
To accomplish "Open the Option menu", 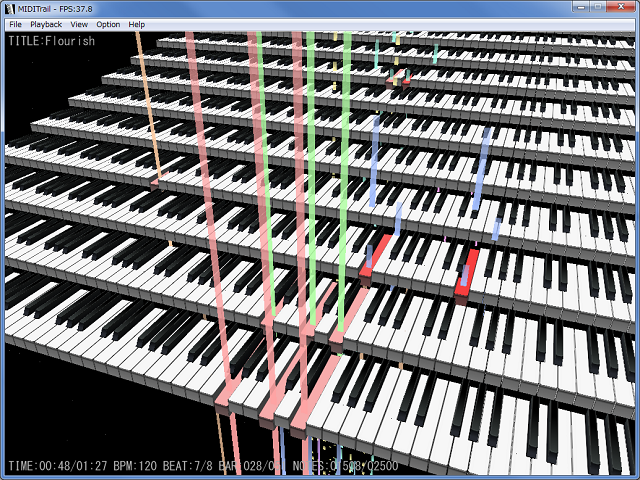I will click(108, 24).
